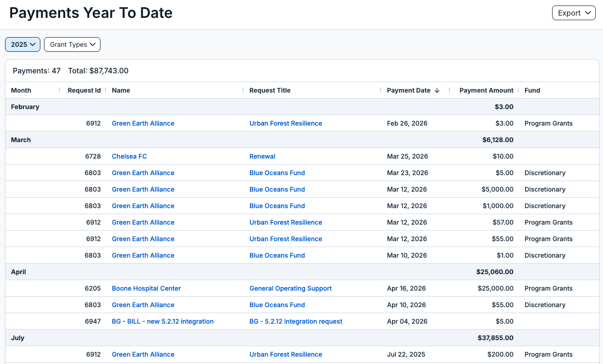Click the Name column header
This screenshot has height=364, width=603.
point(121,90)
